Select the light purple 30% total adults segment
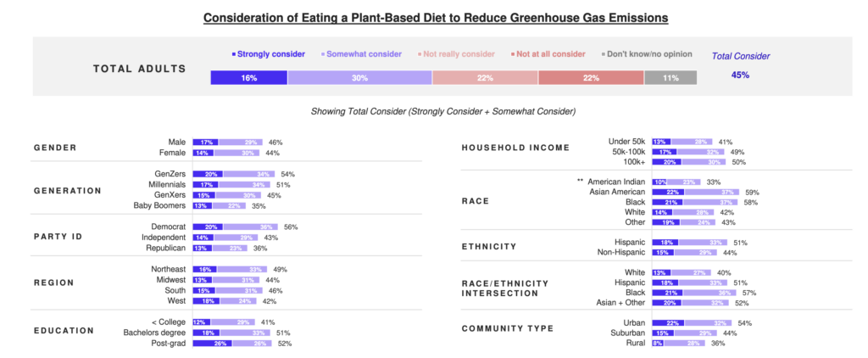The image size is (868, 358). tap(359, 77)
